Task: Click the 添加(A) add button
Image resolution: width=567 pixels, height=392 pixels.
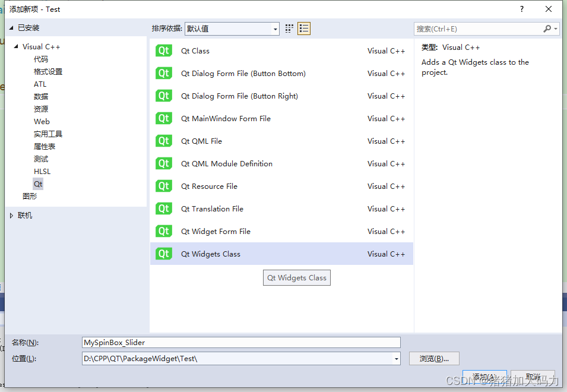Action: tap(484, 377)
